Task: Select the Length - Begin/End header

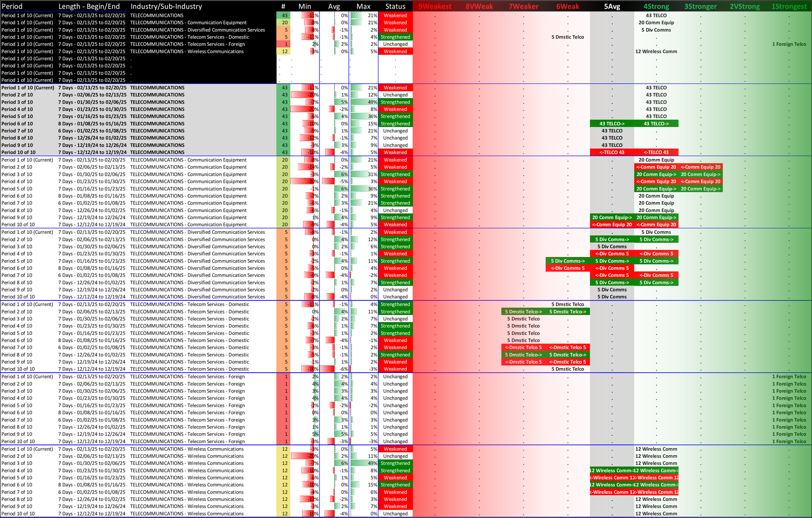Action: [89, 6]
